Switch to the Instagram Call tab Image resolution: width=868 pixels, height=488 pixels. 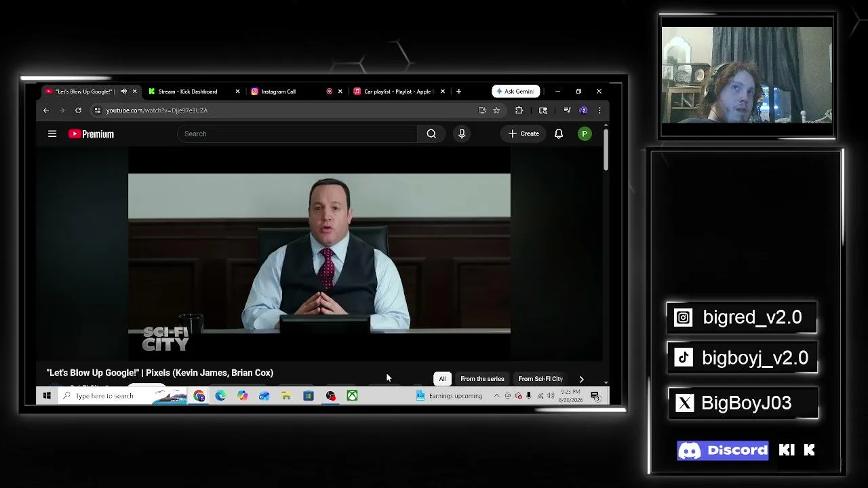[278, 91]
